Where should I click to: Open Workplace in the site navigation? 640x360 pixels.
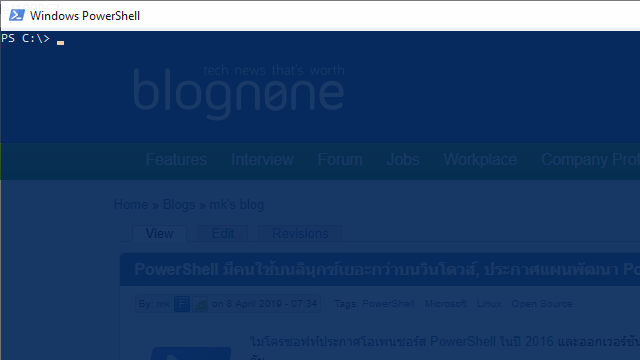480,160
